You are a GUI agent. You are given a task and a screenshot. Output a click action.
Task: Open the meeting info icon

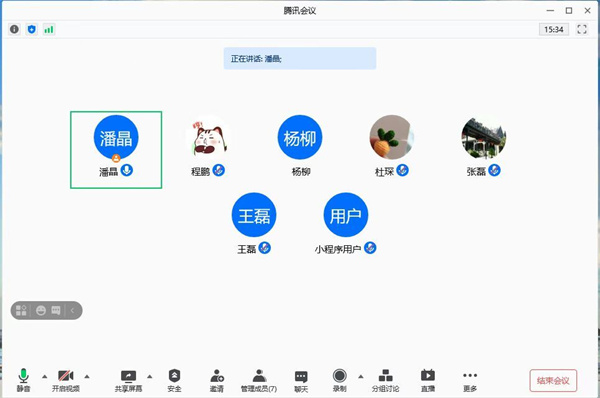click(15, 29)
